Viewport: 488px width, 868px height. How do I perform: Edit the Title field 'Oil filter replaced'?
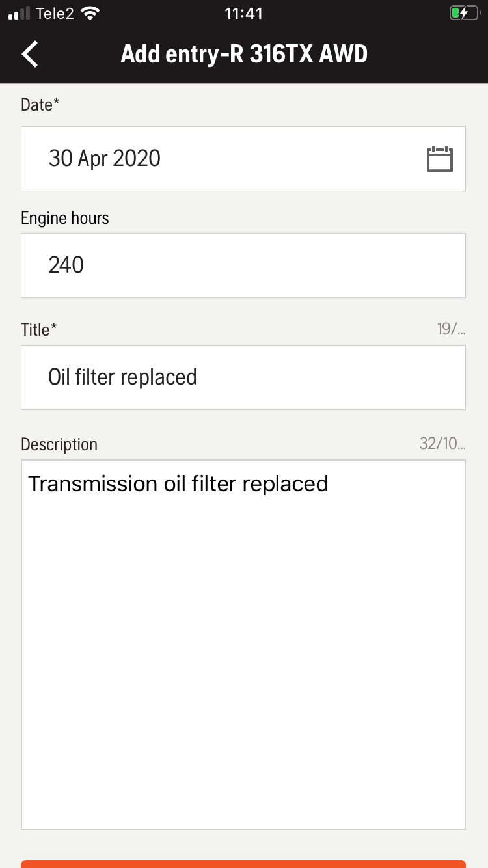click(243, 377)
